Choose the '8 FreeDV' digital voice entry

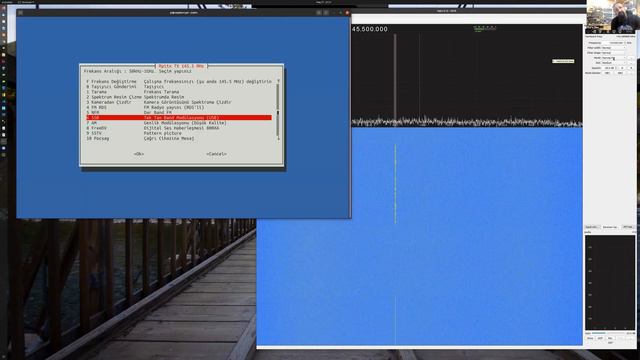[179, 128]
